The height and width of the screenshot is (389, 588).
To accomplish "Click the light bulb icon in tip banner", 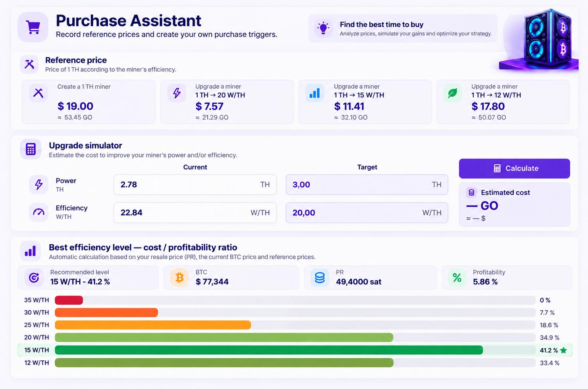I will coord(323,28).
